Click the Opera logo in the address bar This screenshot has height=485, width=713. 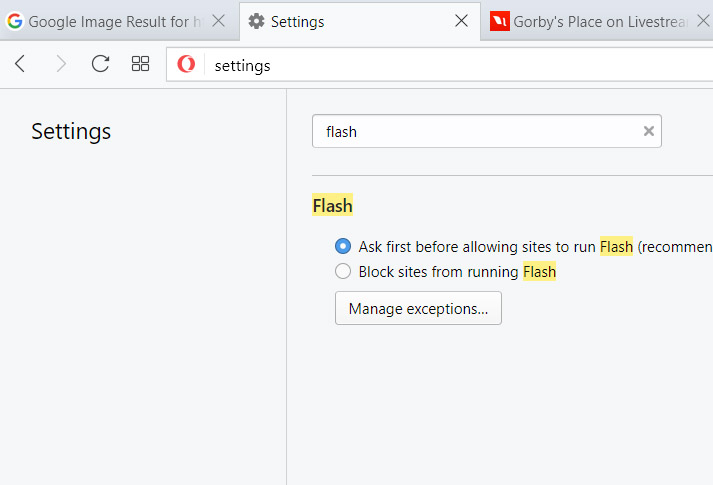[186, 64]
